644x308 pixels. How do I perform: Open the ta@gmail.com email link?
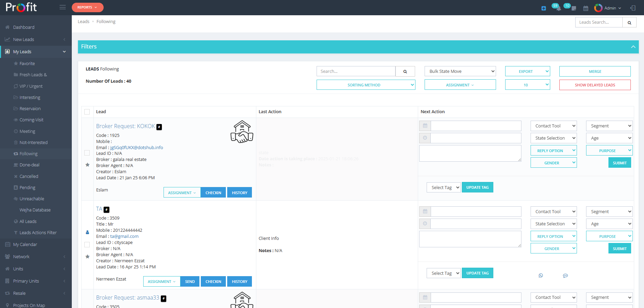[x=124, y=237]
